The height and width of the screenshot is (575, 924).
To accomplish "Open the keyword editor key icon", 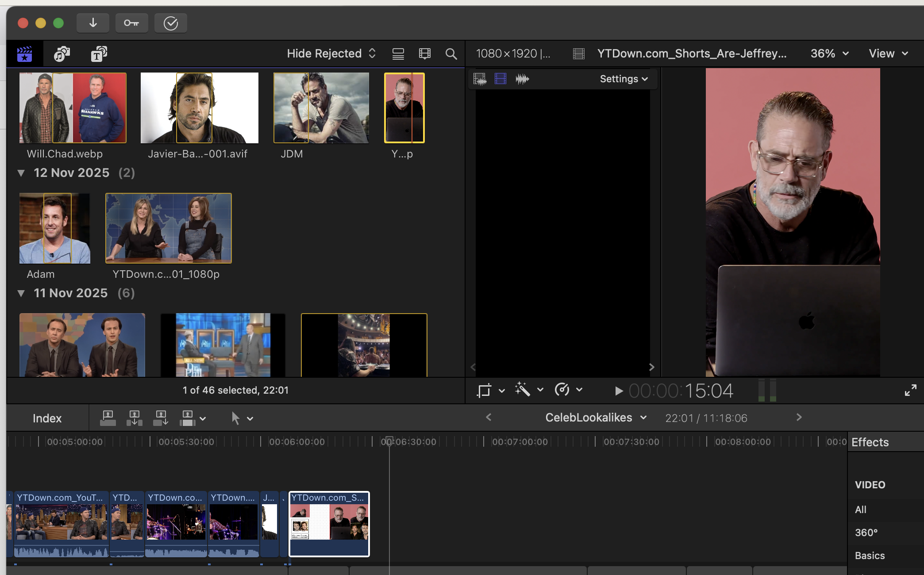I will pyautogui.click(x=131, y=23).
